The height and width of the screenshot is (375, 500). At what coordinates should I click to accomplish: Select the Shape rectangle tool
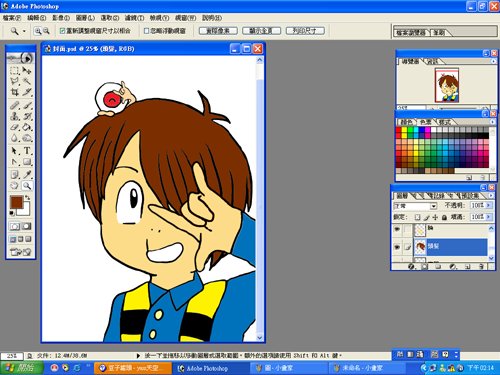click(x=27, y=162)
